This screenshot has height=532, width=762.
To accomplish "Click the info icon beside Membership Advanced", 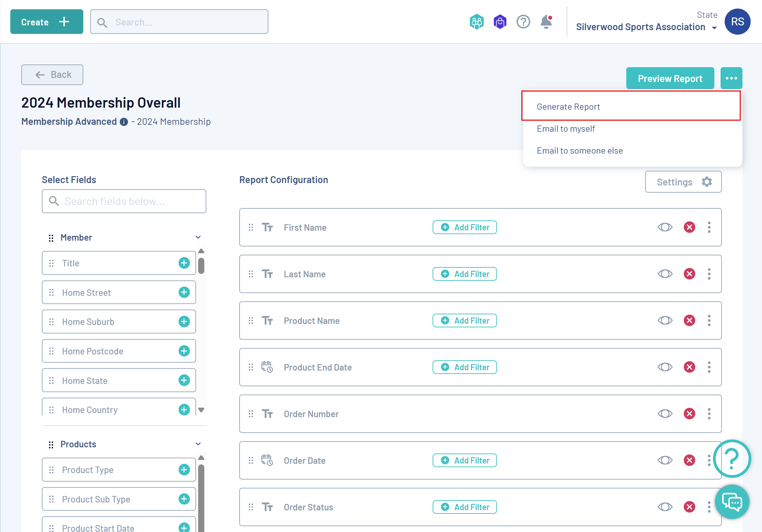I will (124, 122).
